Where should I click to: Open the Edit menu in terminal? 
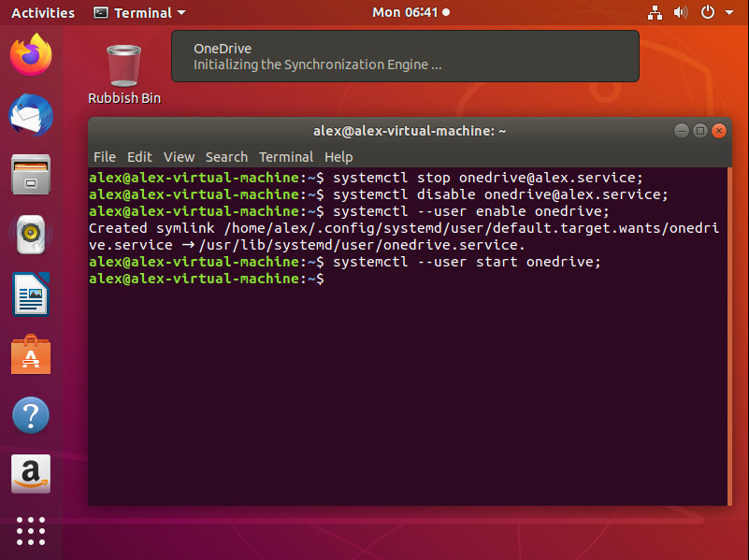pos(139,157)
